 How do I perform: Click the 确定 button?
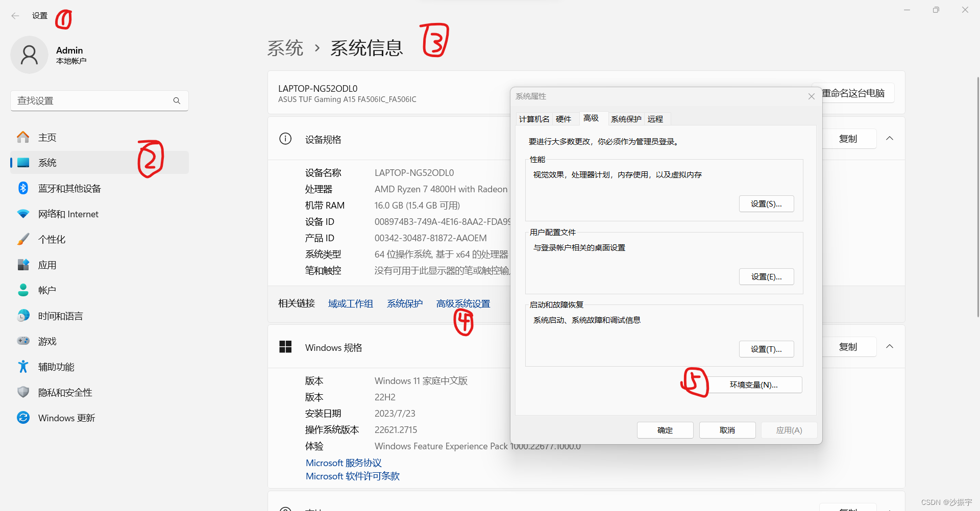(665, 430)
